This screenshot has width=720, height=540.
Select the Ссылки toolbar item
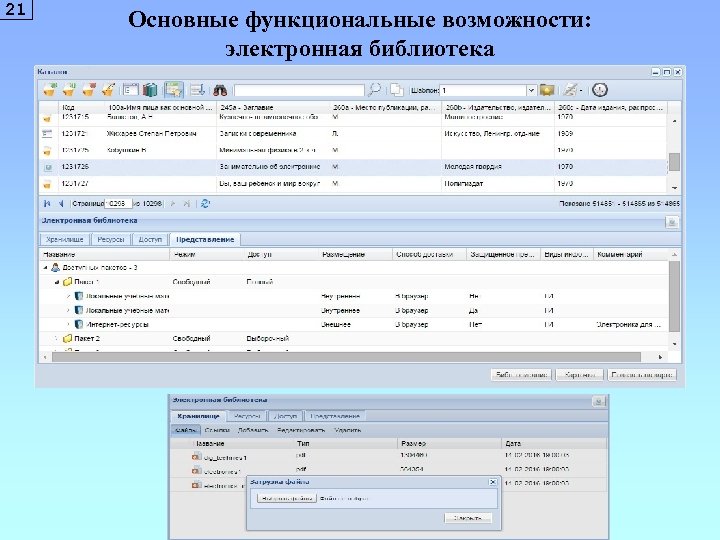click(217, 430)
